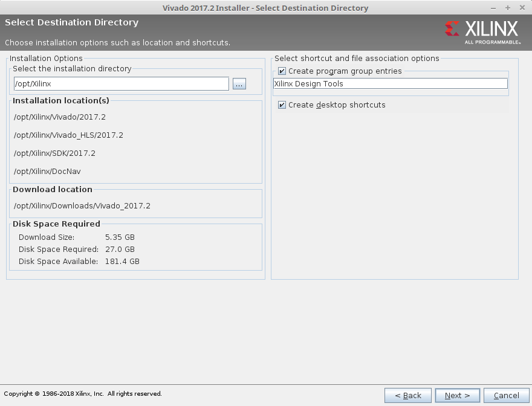Click the browse "..." directory button
The image size is (532, 406).
click(239, 84)
